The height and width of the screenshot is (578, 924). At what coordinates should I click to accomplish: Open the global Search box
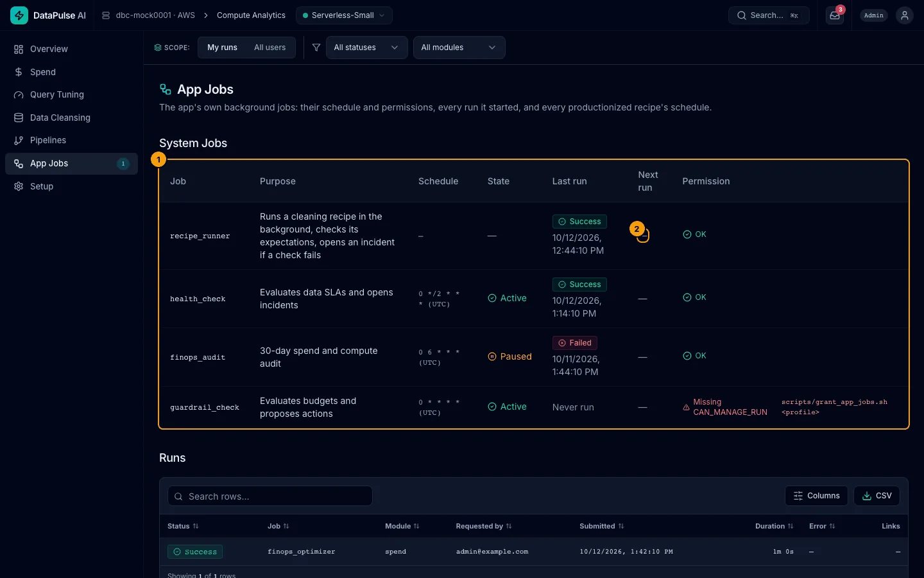(769, 15)
